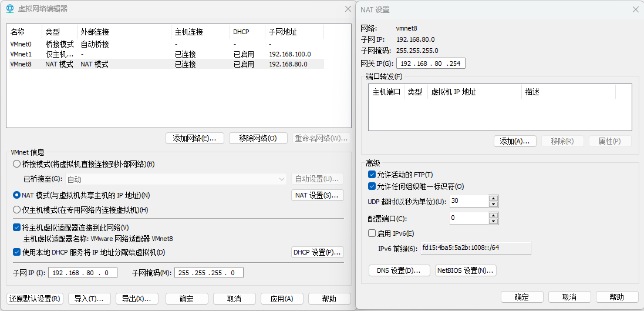Click the 子网掩码 input field
644x311 pixels.
(208, 273)
